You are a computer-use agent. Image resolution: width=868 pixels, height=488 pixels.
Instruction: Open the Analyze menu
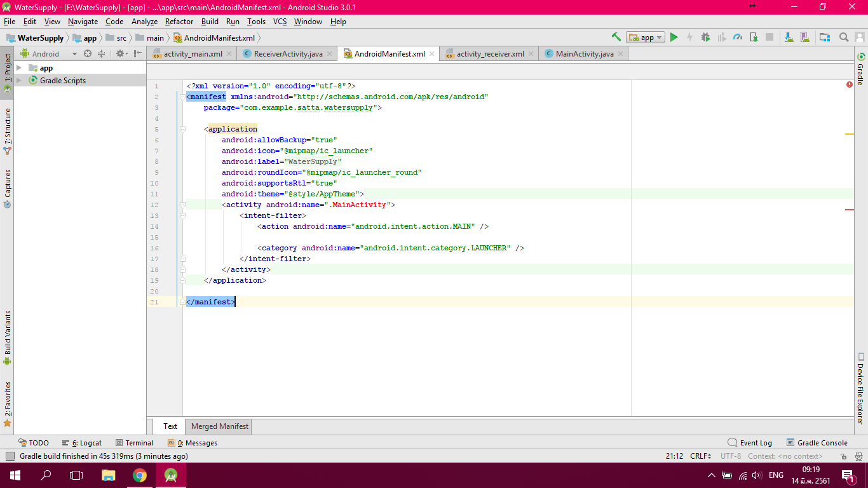(144, 22)
